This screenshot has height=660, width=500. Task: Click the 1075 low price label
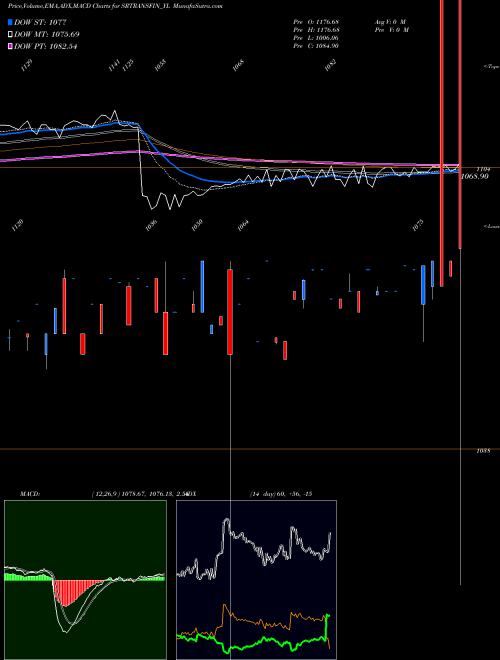point(418,226)
